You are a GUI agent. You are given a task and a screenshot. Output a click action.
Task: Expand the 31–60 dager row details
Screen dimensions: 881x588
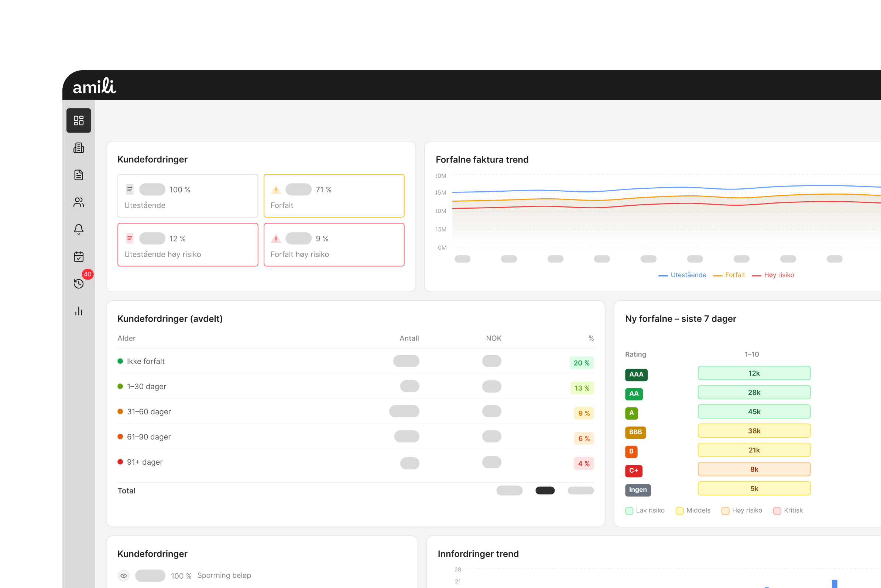coord(148,411)
